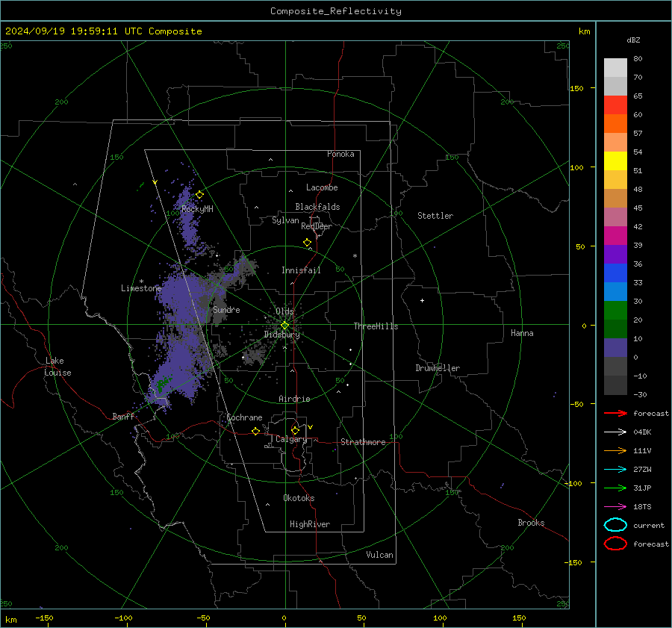Click the Drumheller city label

[x=438, y=368]
